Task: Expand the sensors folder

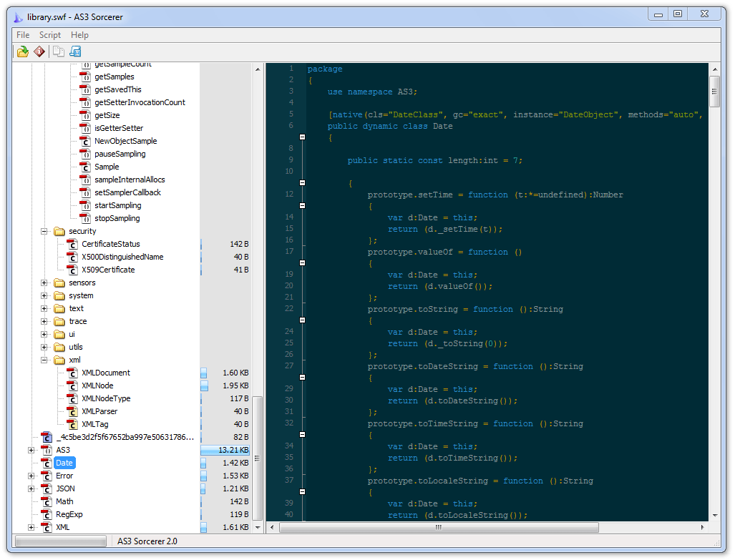Action: (44, 283)
